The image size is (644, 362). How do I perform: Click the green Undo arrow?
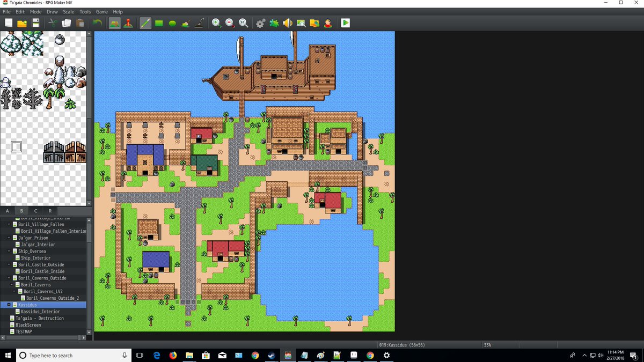coord(97,23)
